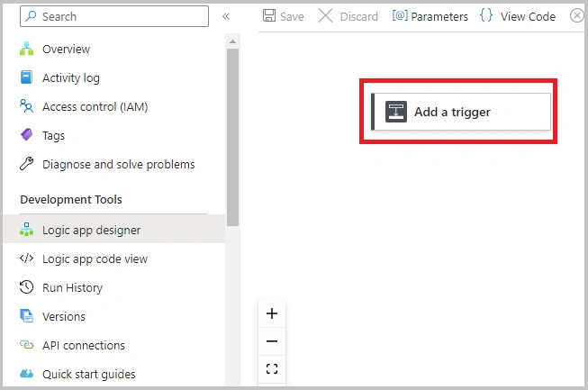Open Parameters from the toolbar
This screenshot has width=588, height=390.
click(x=439, y=16)
